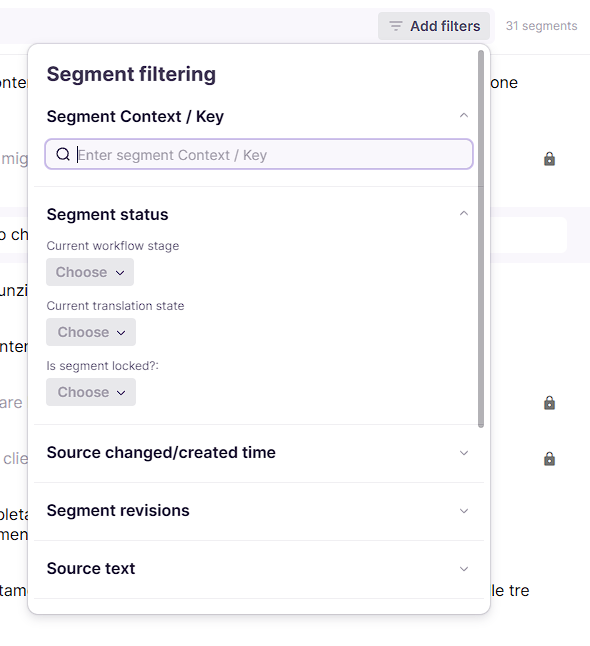Click the filter panel vertical scrollbar
The width and height of the screenshot is (590, 646).
(x=480, y=239)
